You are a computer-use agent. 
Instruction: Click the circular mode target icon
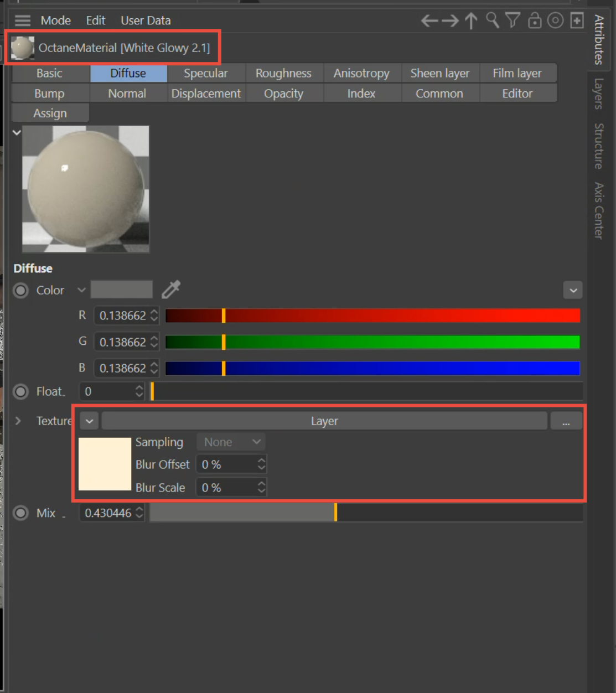click(555, 20)
